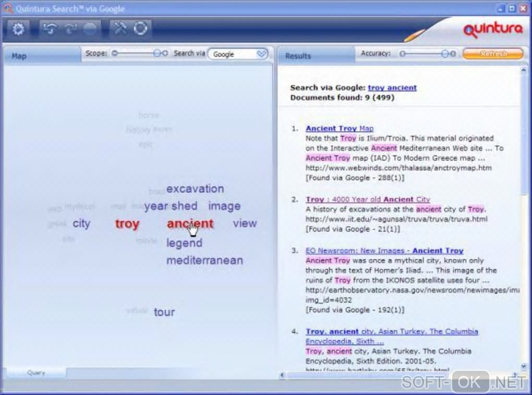Click the forward (redo) arrow icon

pyautogui.click(x=70, y=29)
